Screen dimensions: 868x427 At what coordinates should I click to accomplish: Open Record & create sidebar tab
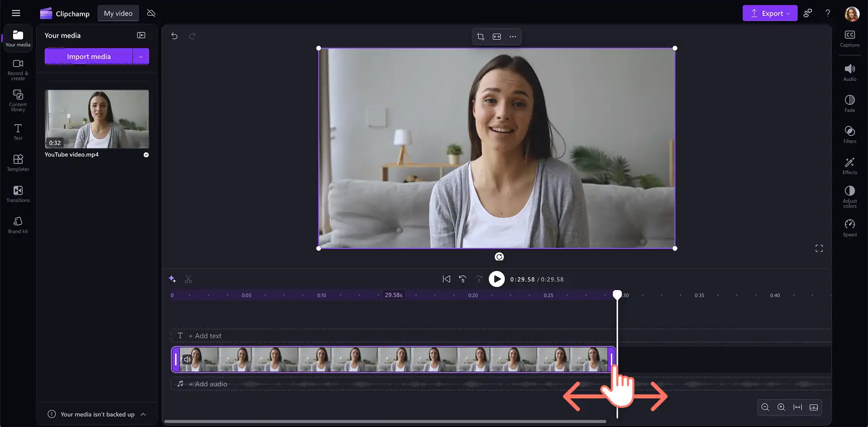point(18,69)
